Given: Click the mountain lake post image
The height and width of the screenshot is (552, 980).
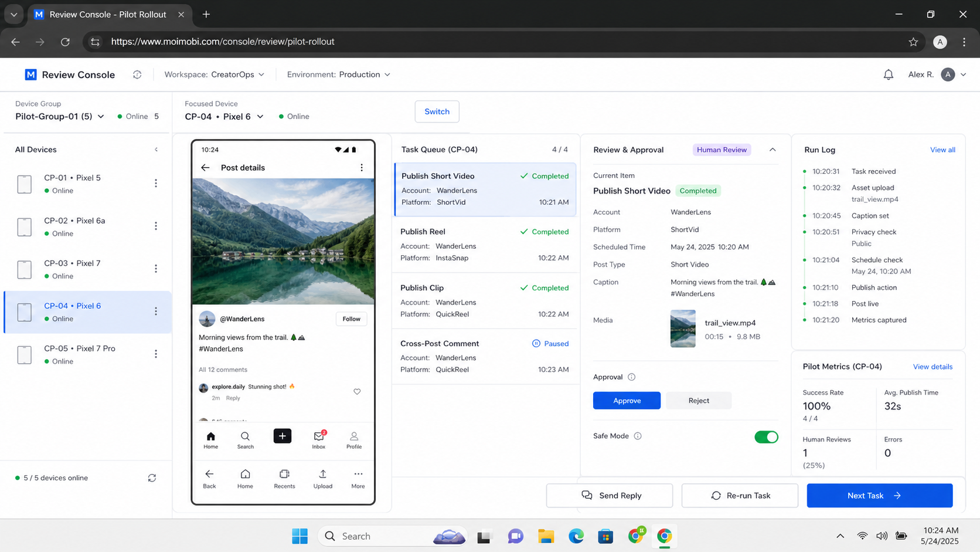Looking at the screenshot, I should click(283, 241).
